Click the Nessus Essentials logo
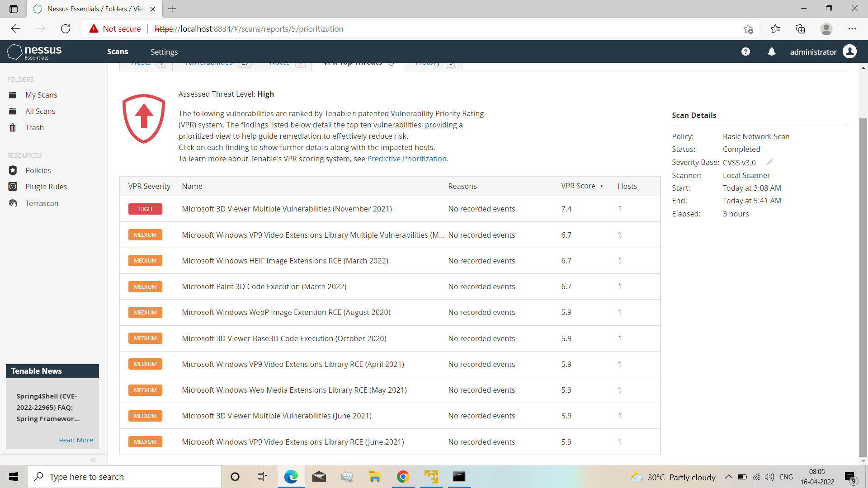This screenshot has width=868, height=488. point(35,52)
